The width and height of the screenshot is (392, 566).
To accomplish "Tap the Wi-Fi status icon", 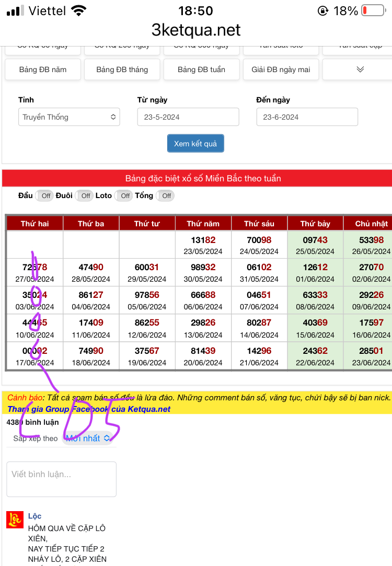I will [x=78, y=10].
